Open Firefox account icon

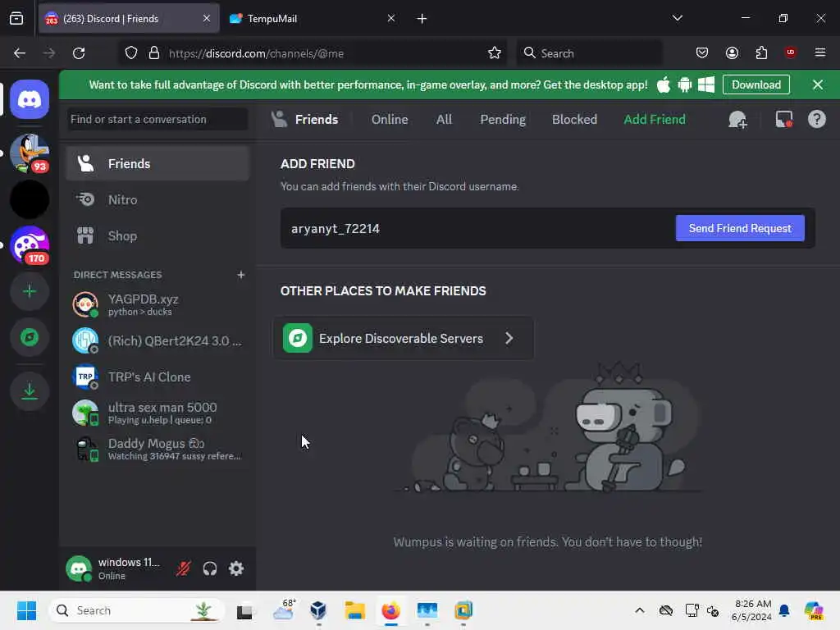coord(732,53)
